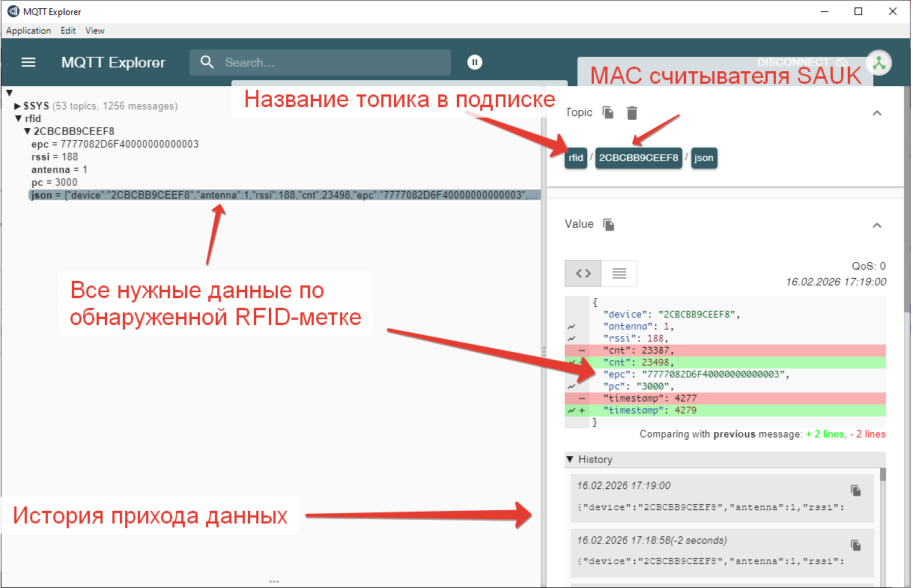Open the View menu

(94, 31)
